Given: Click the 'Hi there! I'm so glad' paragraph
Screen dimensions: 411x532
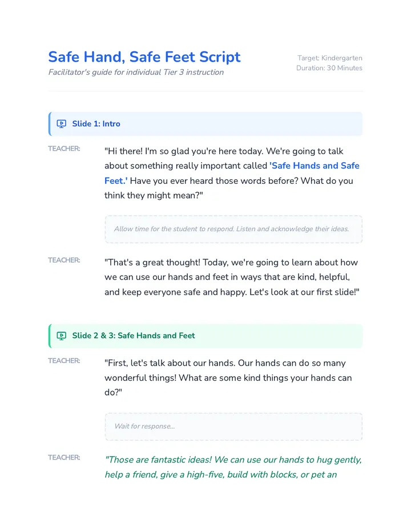Looking at the screenshot, I should point(232,173).
